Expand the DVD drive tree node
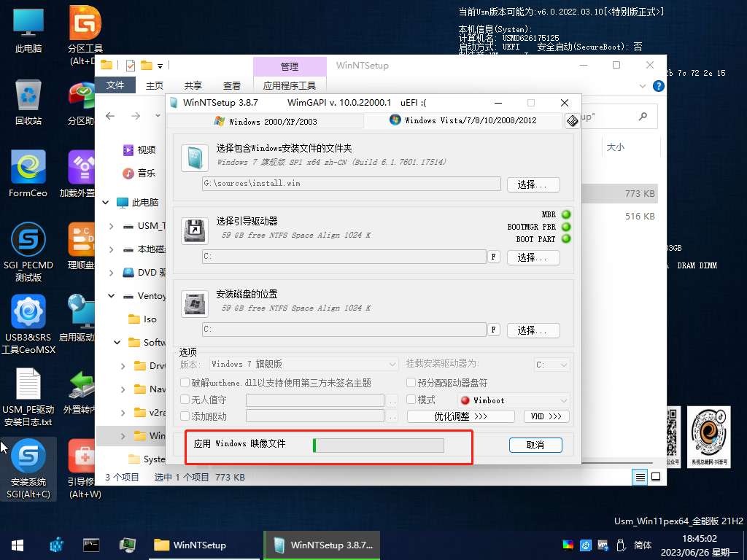Image resolution: width=747 pixels, height=560 pixels. 112,273
